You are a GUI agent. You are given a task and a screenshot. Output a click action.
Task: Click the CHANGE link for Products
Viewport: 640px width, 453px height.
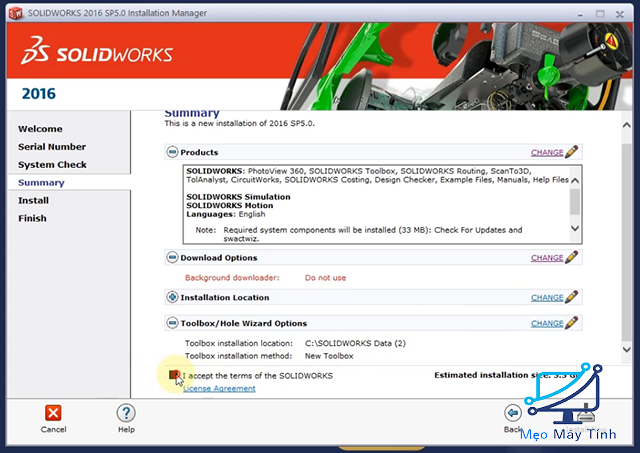[x=547, y=152]
